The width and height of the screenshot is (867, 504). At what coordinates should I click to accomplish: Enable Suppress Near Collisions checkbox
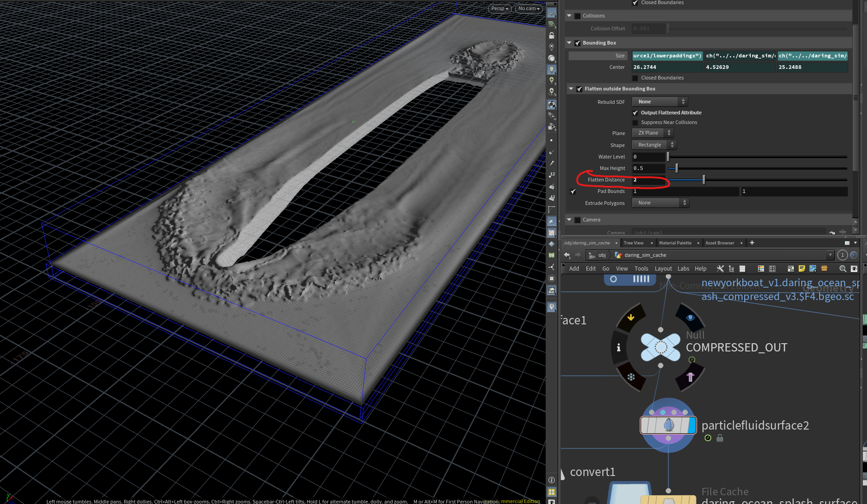click(x=635, y=123)
